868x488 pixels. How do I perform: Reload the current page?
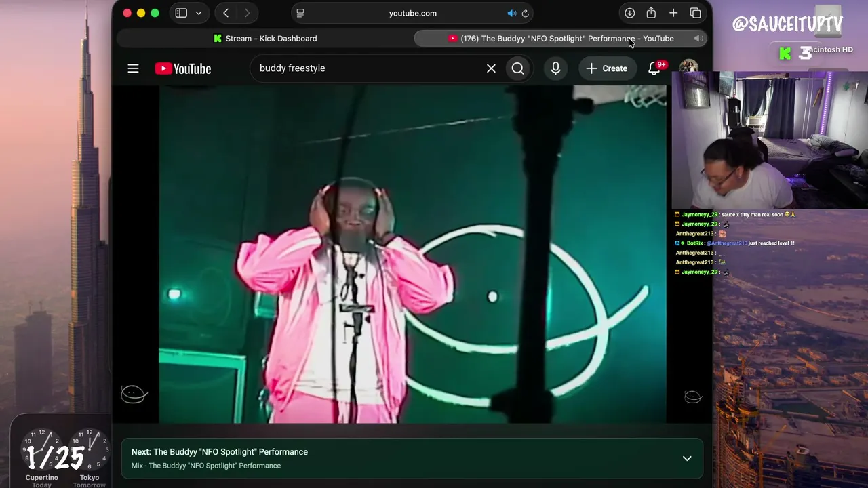[x=525, y=13]
